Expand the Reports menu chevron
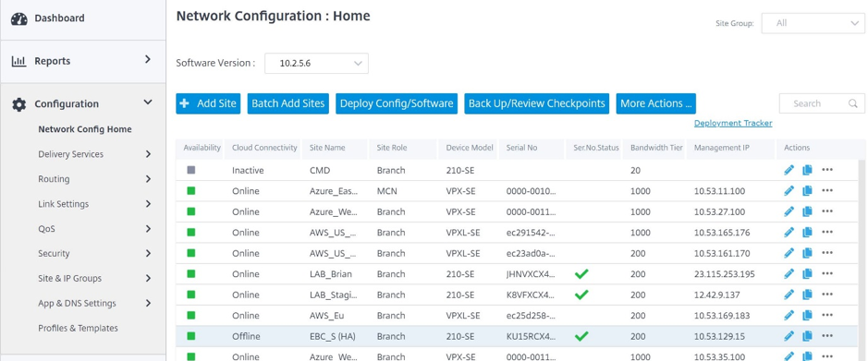Image resolution: width=868 pixels, height=361 pixels. (147, 59)
